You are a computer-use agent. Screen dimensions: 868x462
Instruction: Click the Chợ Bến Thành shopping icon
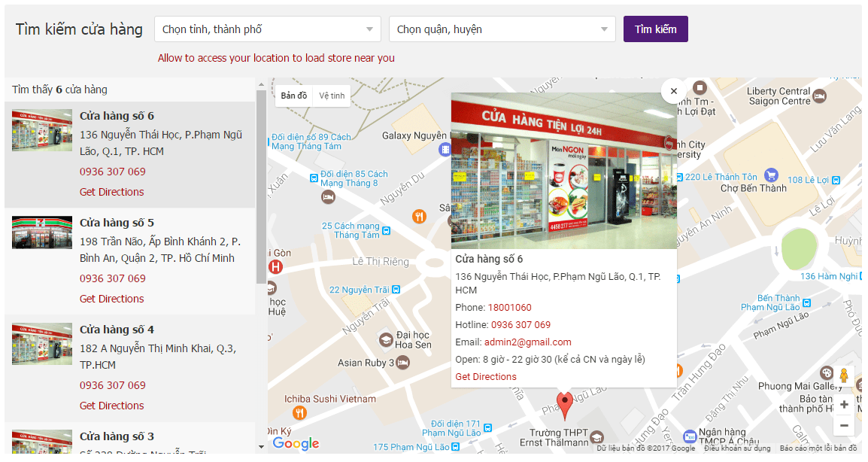[x=771, y=175]
